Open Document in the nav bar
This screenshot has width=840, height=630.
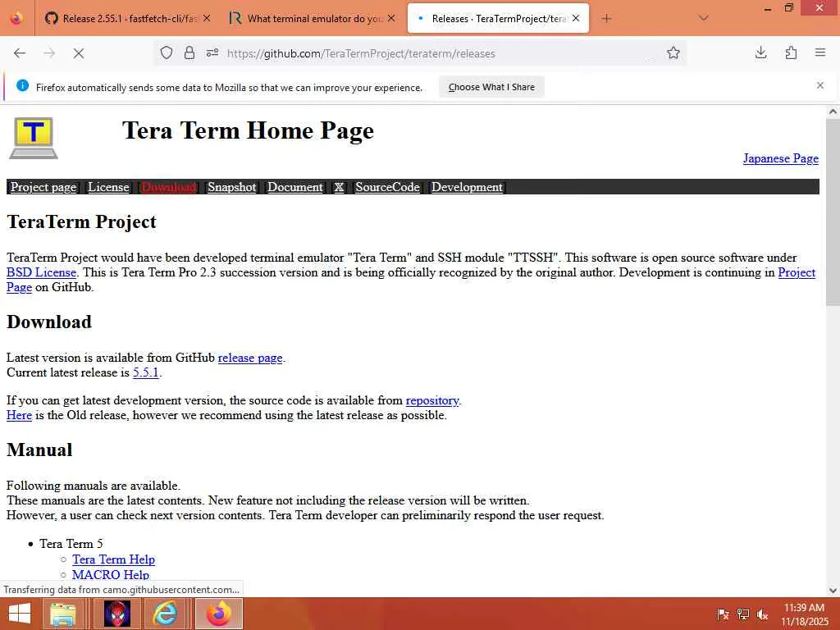pyautogui.click(x=295, y=187)
